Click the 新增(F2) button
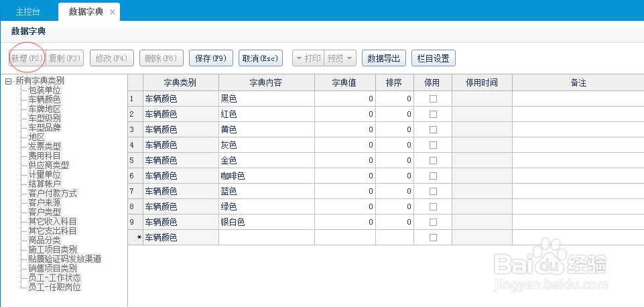This screenshot has width=644, height=307. 27,58
